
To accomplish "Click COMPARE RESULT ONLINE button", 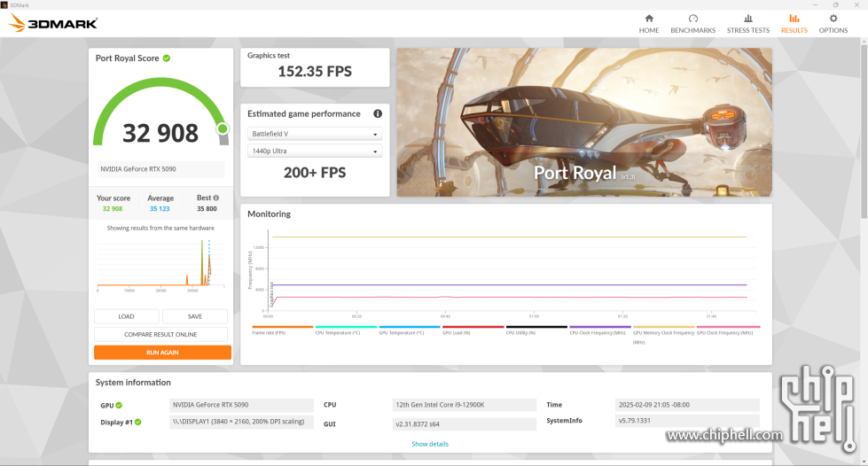I will click(x=160, y=334).
